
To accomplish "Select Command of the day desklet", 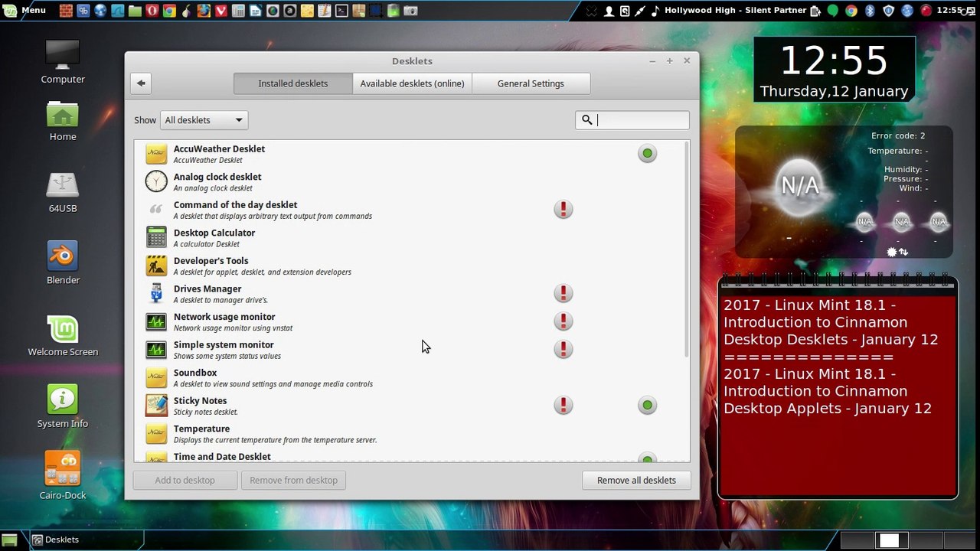I will point(408,210).
